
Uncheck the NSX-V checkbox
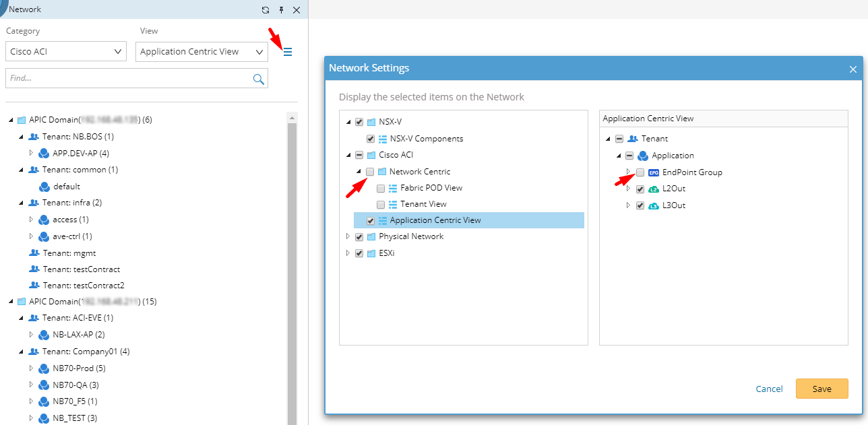(359, 123)
